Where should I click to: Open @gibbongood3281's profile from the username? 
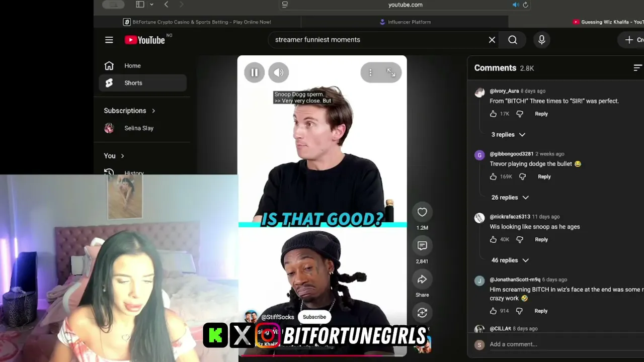pos(511,154)
